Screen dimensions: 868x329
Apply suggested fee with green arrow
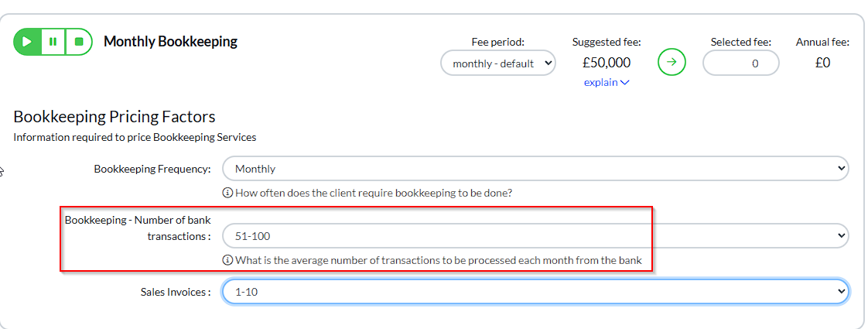click(672, 63)
